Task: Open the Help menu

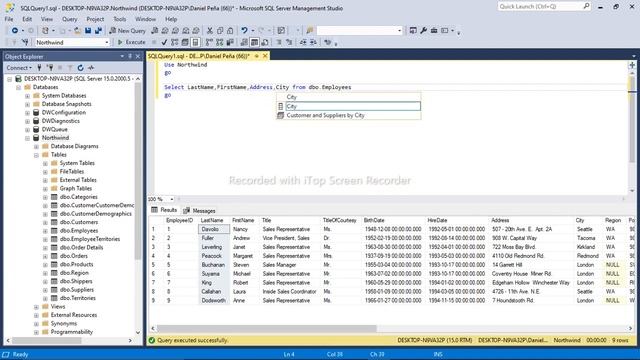Action: [171, 19]
